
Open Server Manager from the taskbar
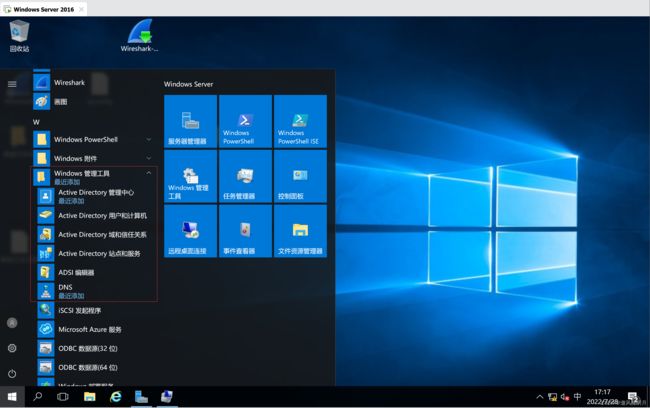coord(141,397)
